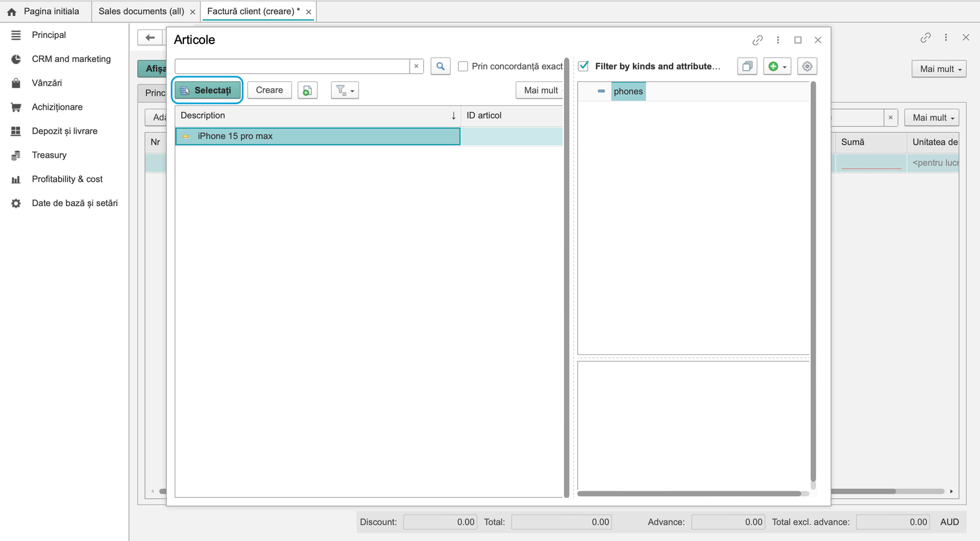Click the horizontal scrollbar in the filter panel

pos(689,494)
